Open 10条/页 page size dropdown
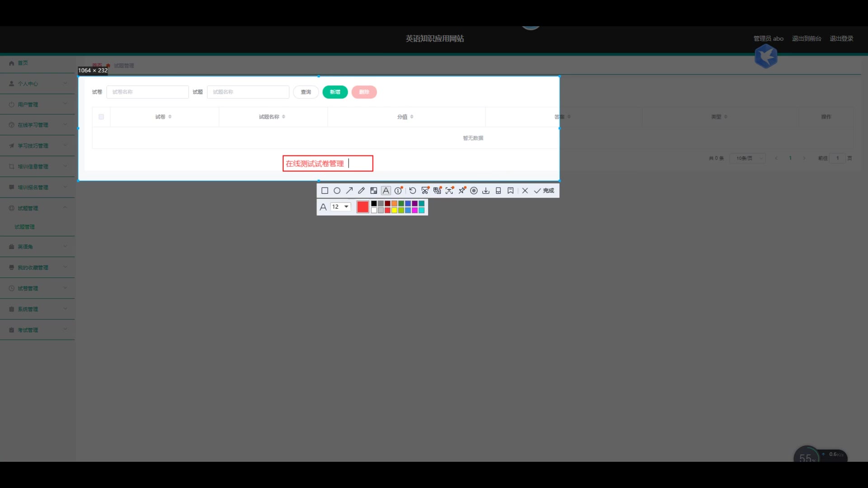This screenshot has width=868, height=488. 747,158
